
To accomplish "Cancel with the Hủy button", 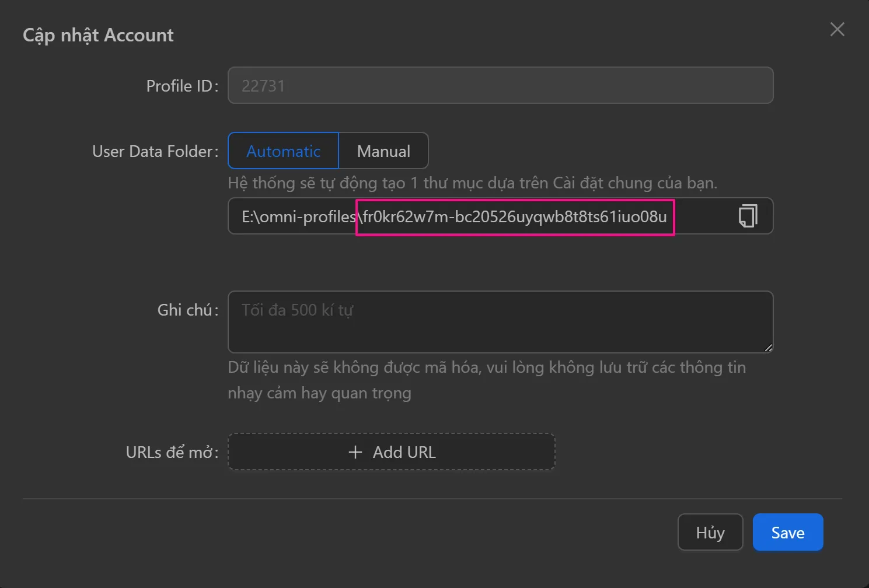I will [710, 532].
